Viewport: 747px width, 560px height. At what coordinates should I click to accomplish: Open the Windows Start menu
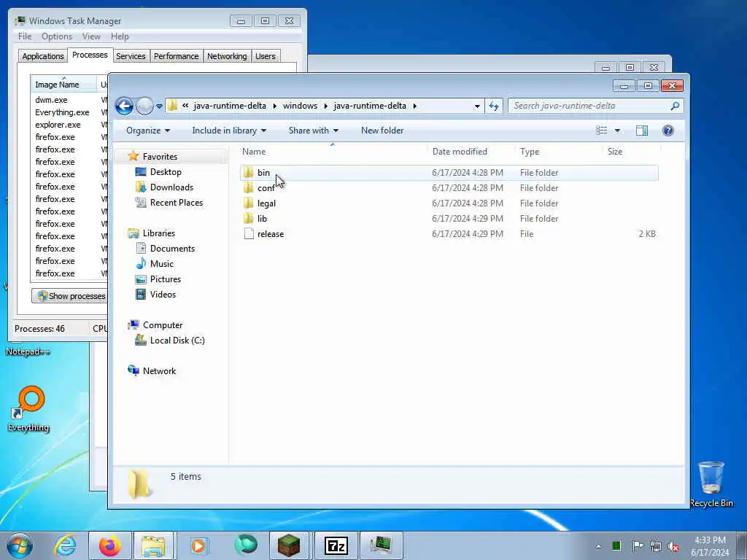tap(20, 545)
